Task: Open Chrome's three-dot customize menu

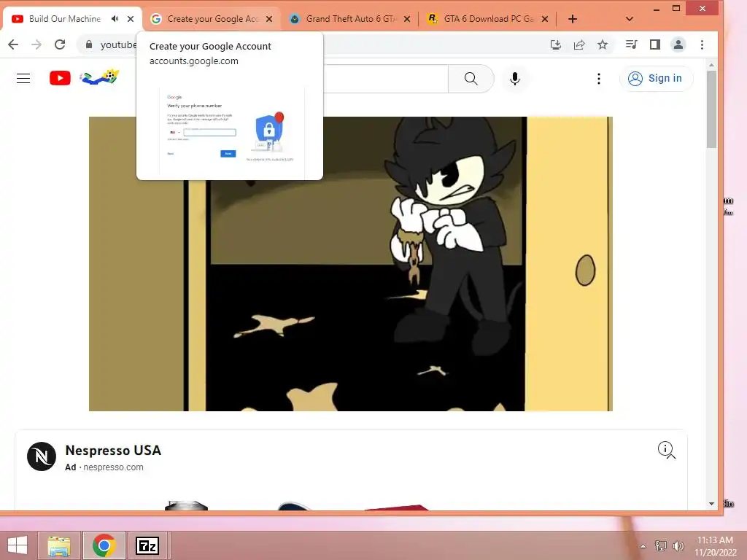Action: (701, 44)
